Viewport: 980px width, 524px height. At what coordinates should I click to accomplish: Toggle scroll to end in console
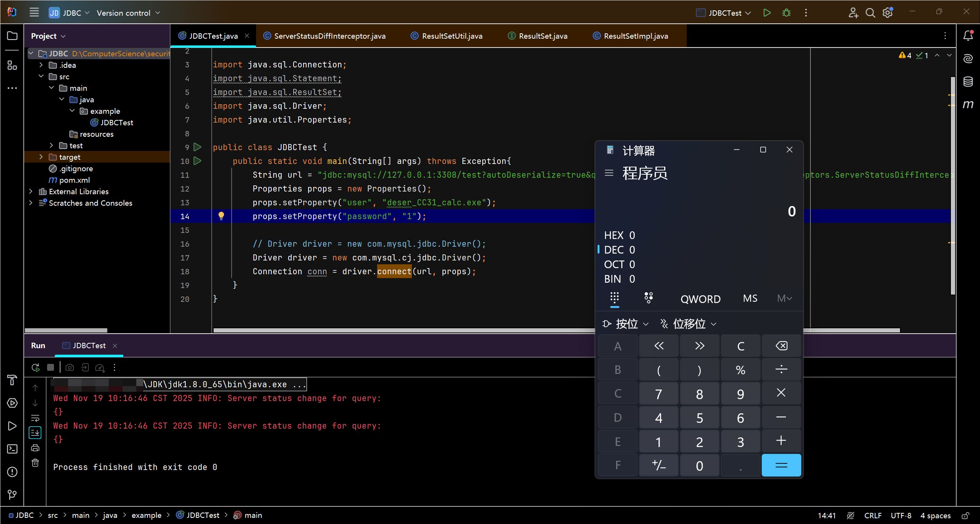click(x=35, y=433)
